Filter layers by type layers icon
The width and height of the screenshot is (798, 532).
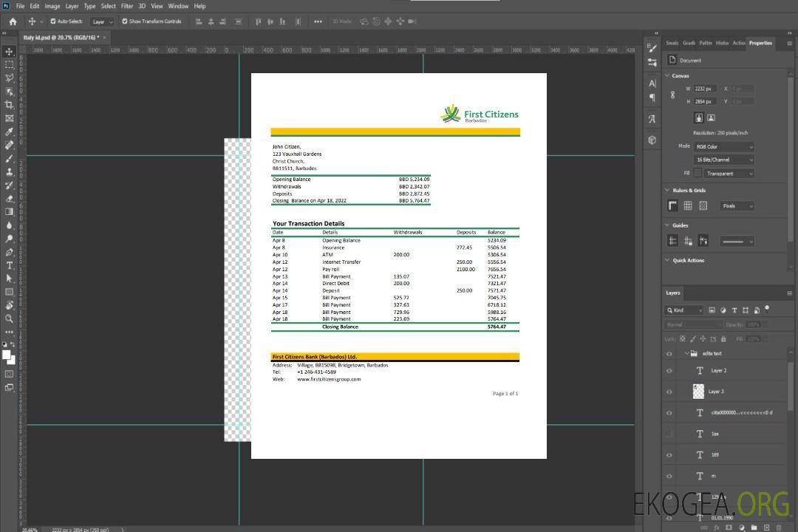click(734, 310)
